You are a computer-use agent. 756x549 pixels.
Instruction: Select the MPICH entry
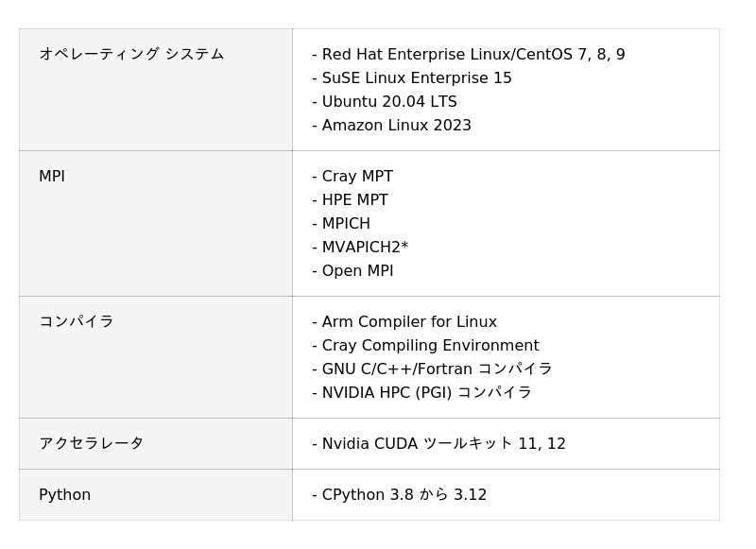pos(341,224)
